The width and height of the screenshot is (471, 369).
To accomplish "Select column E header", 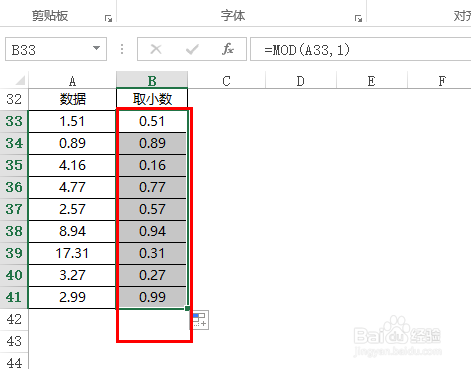I will coord(371,81).
